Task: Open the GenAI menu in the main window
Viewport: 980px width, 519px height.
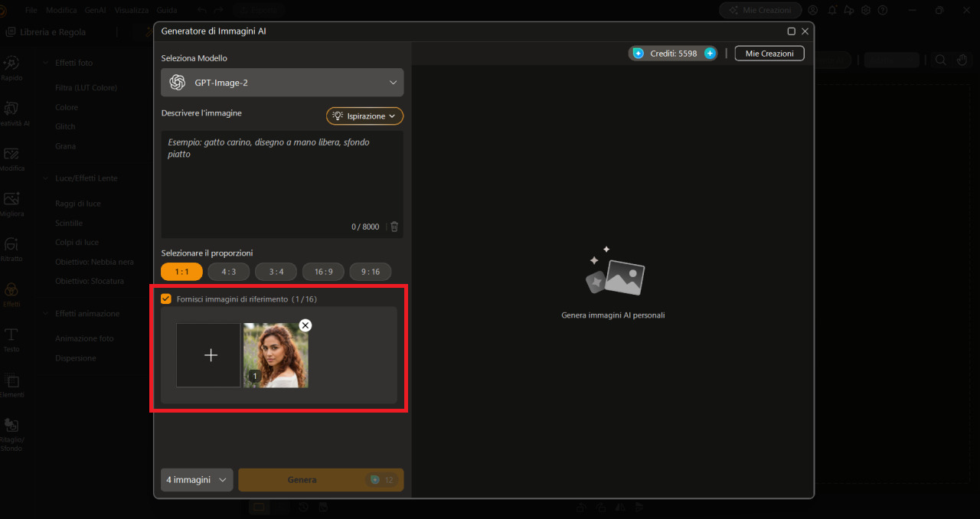Action: pyautogui.click(x=96, y=10)
